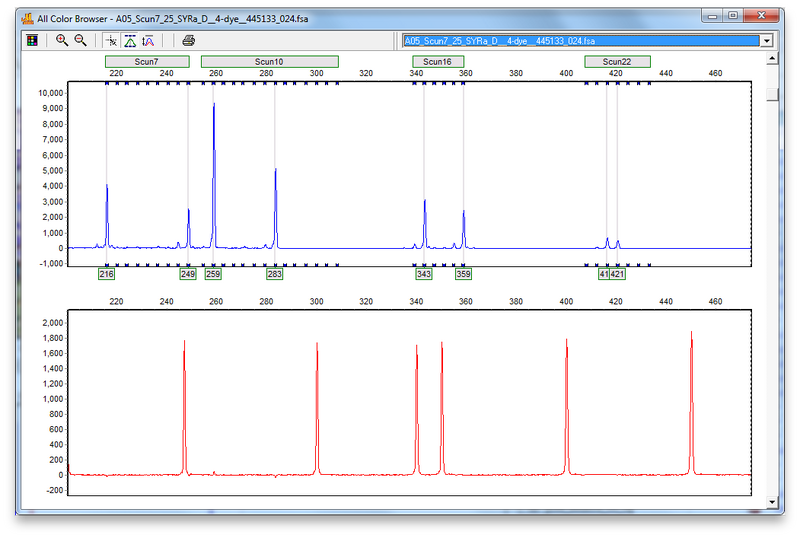Minimize the All Color Browser window
Screen dimensions: 800x538
pos(712,16)
